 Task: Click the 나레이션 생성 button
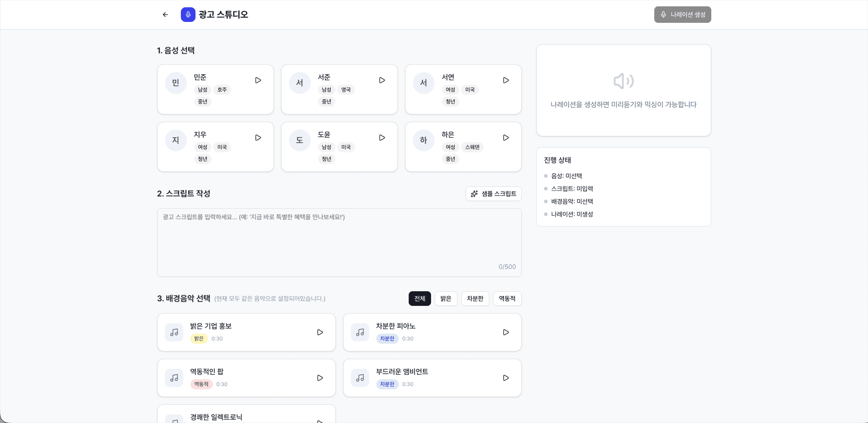(682, 14)
